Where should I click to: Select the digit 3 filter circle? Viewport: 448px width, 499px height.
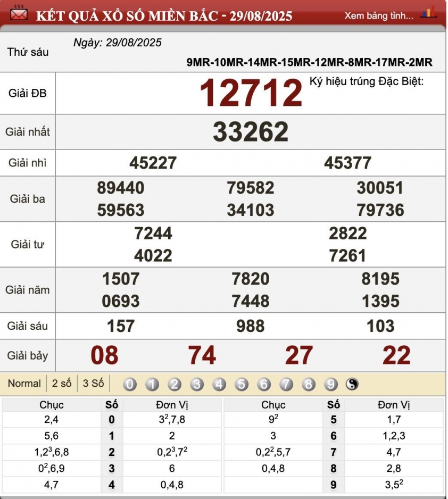tap(197, 384)
